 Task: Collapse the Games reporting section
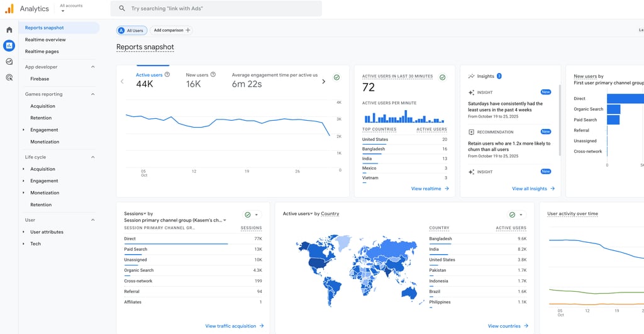click(x=93, y=94)
